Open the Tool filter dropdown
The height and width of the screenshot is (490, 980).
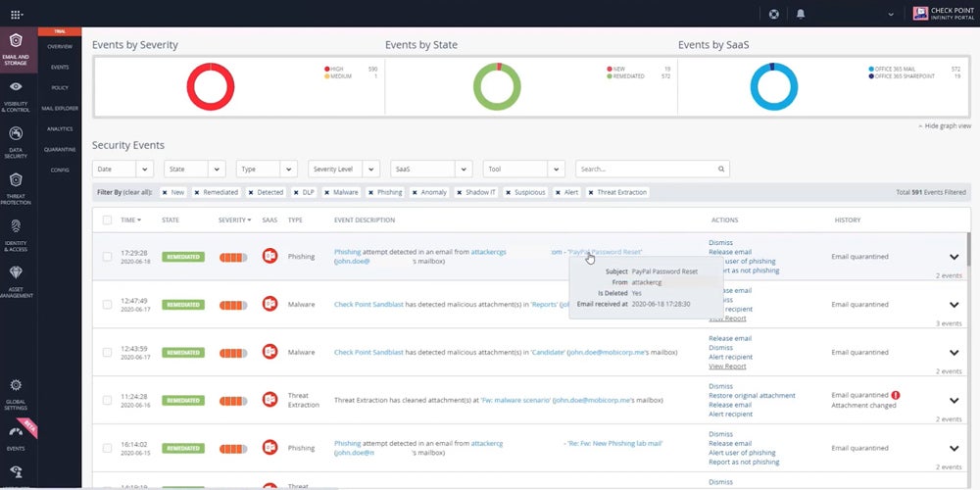523,169
